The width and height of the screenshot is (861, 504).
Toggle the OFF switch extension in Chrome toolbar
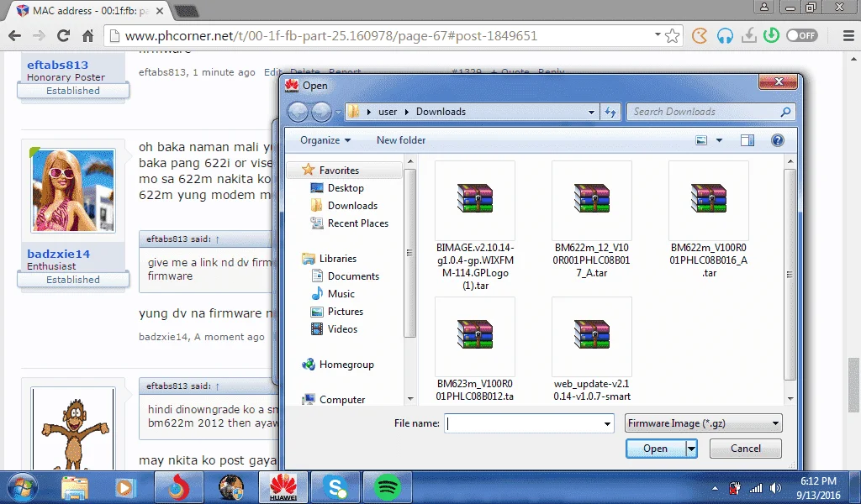[802, 35]
